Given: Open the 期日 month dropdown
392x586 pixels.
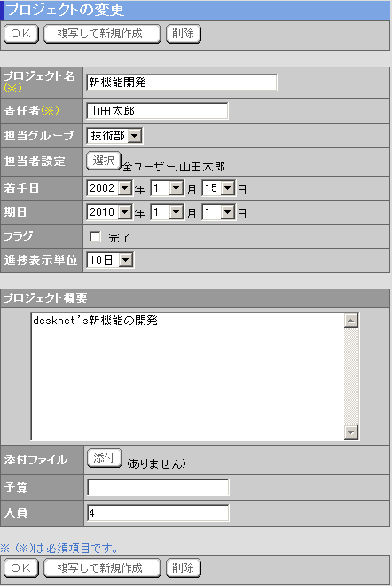Looking at the screenshot, I should [x=167, y=212].
